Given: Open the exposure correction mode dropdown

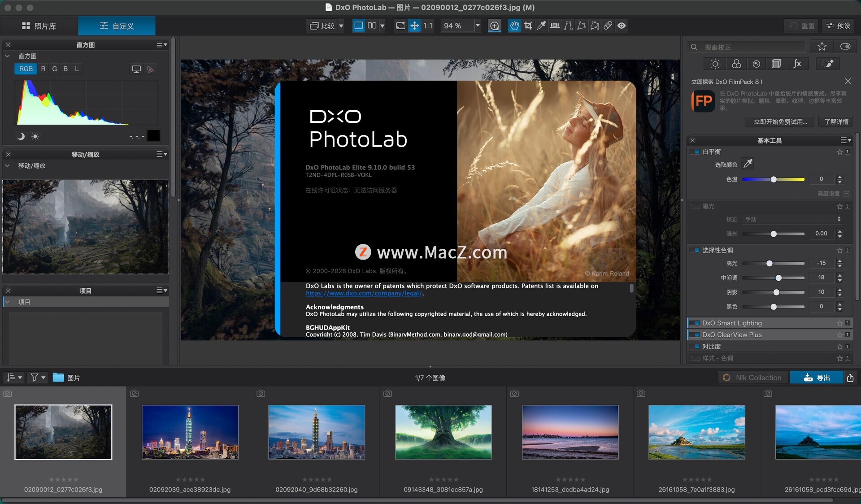Looking at the screenshot, I should click(792, 219).
